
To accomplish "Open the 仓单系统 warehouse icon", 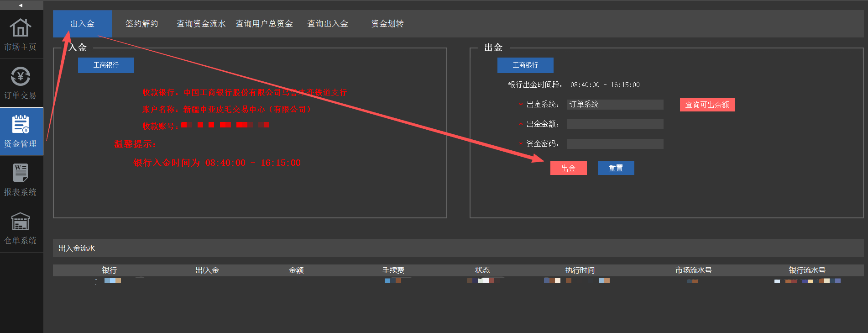I will coord(21,222).
